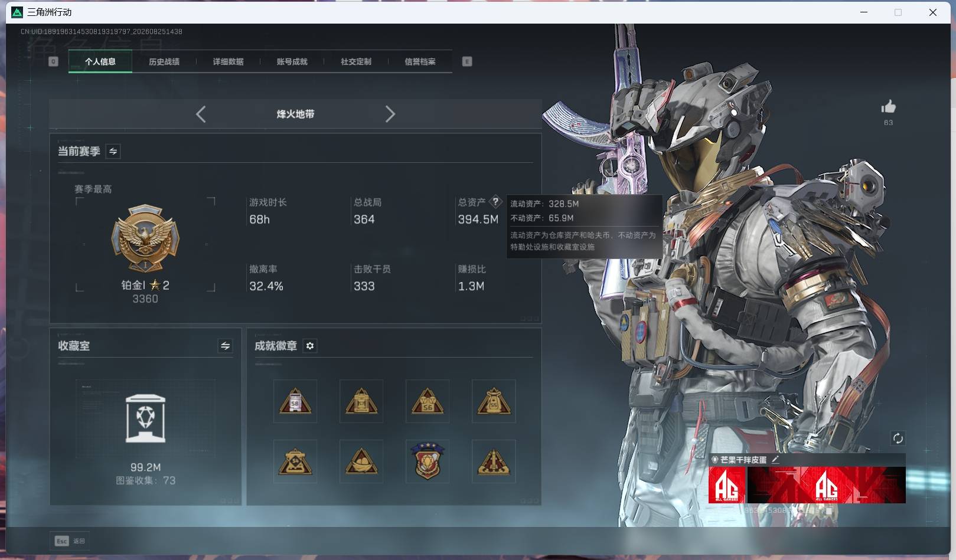The width and height of the screenshot is (956, 560).
Task: Click the E key next-tab icon
Action: point(467,61)
